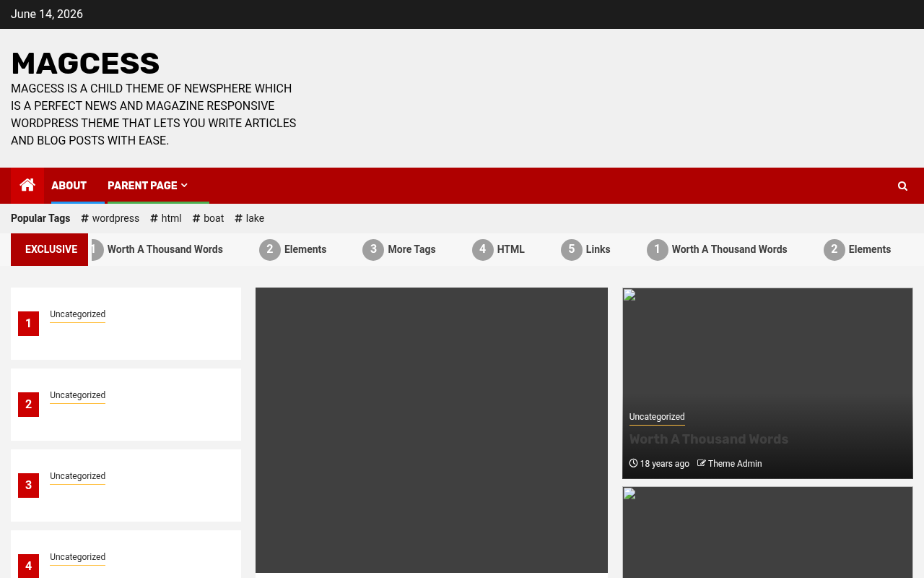Go to the home icon in the red navigation bar
Screen dimensions: 924x578
pyautogui.click(x=27, y=186)
